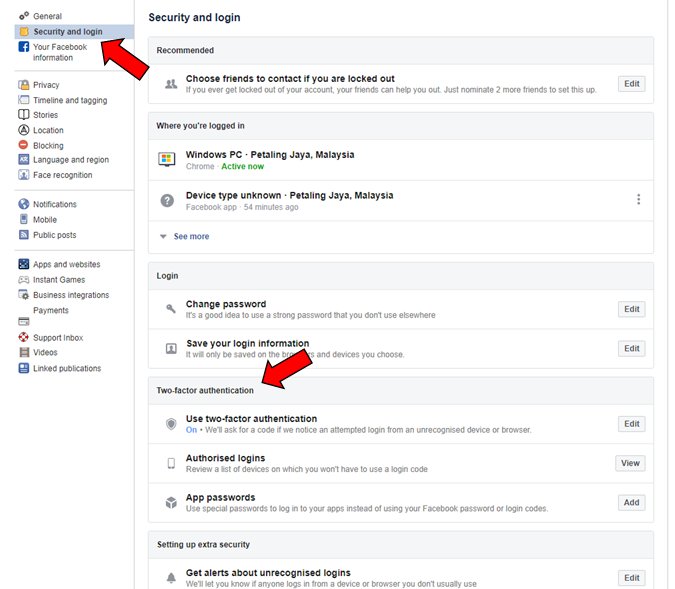
Task: Click the General gears icon in sidebar
Action: click(24, 16)
